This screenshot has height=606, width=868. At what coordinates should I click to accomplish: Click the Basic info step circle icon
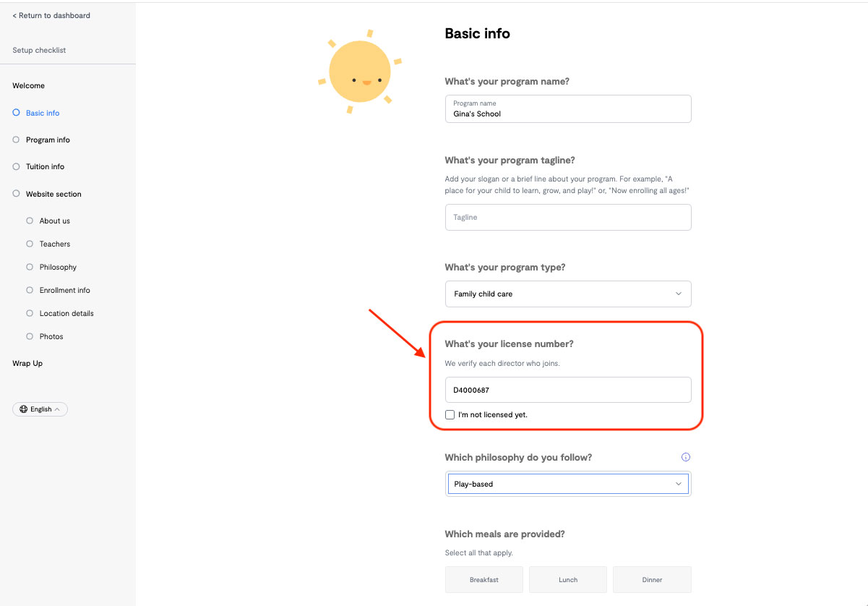pos(16,113)
